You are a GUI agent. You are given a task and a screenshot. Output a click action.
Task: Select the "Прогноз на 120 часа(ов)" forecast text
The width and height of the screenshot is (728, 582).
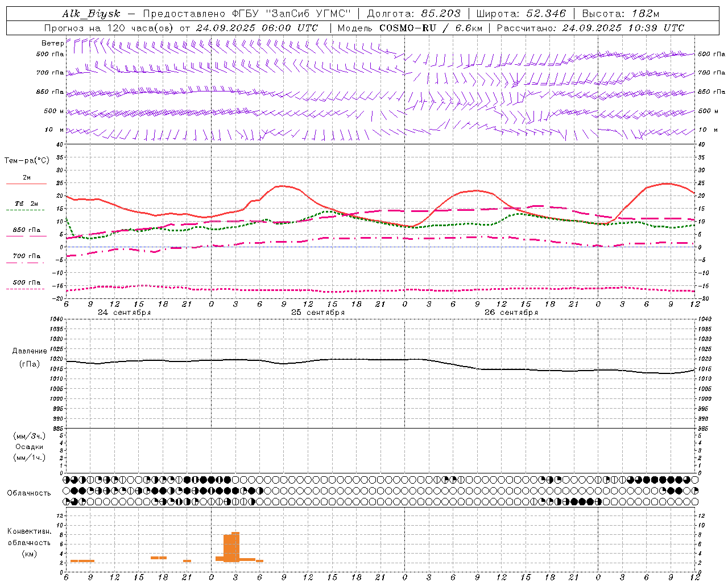109,28
